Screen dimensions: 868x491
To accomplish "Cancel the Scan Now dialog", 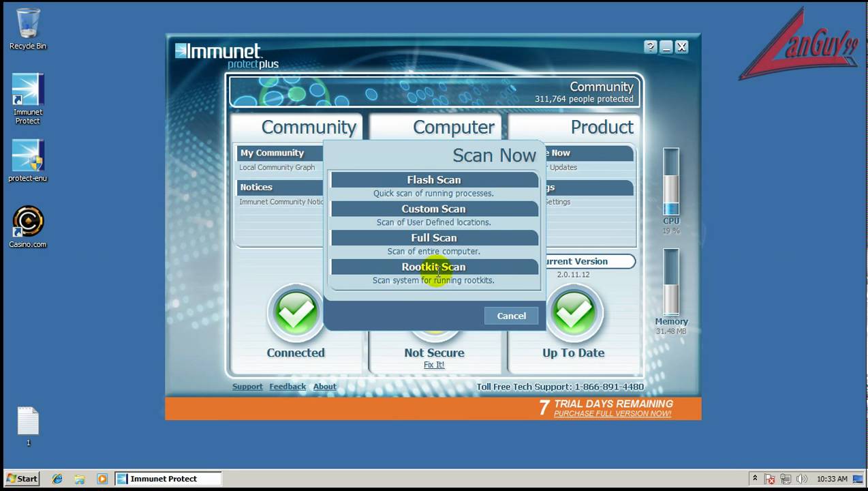I will point(511,316).
